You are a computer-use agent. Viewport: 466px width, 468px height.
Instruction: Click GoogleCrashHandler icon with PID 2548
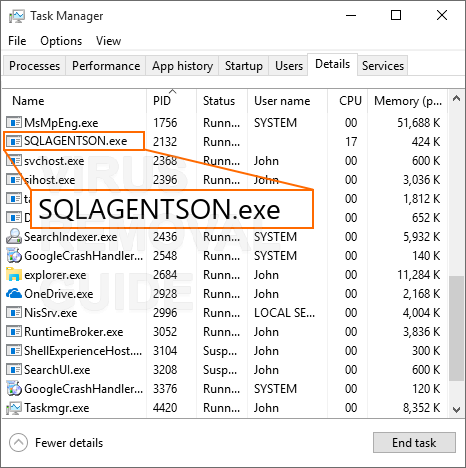[x=14, y=256]
